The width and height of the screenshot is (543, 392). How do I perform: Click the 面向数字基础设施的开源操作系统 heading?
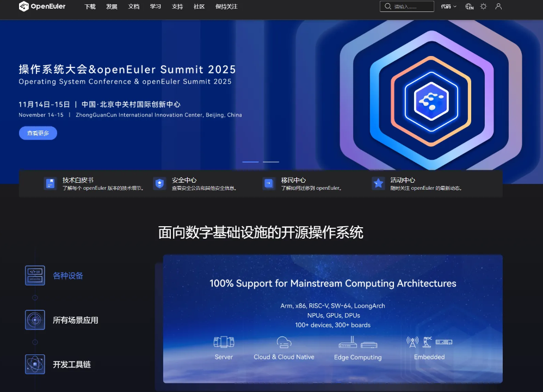point(261,233)
